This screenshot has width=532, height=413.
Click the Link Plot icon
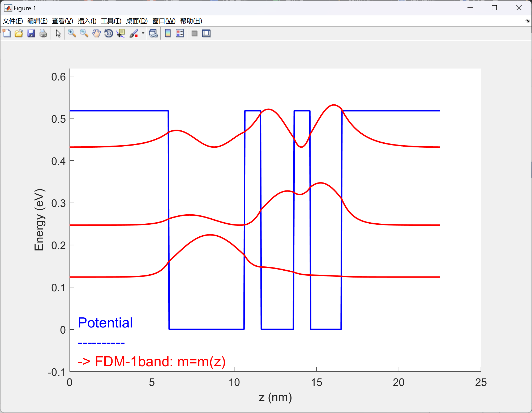click(x=153, y=33)
